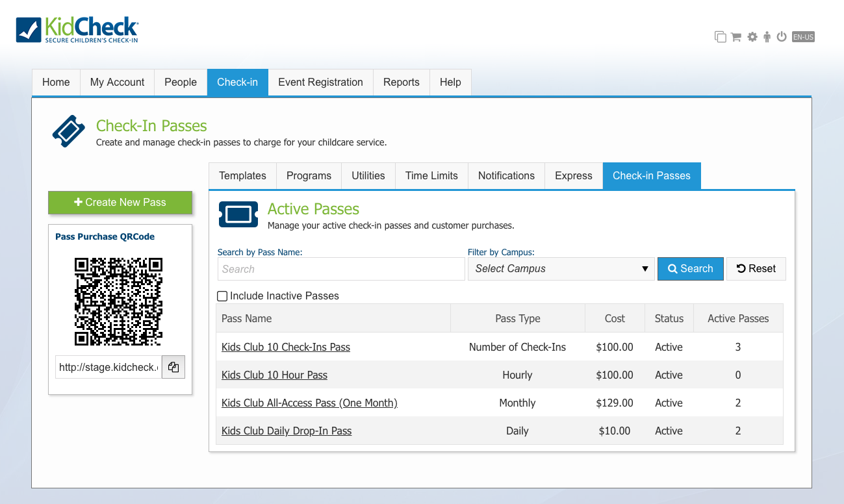Click the Create New Pass button

[120, 203]
